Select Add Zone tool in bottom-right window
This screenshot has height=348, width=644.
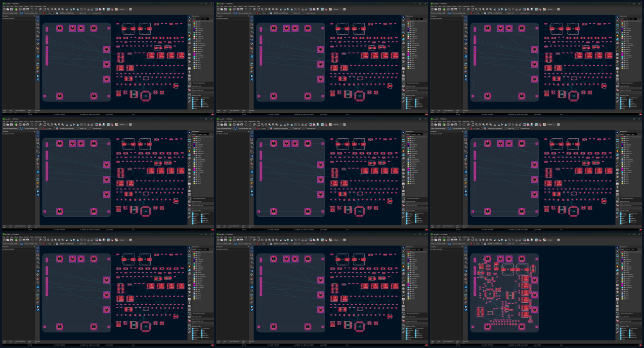[617, 270]
